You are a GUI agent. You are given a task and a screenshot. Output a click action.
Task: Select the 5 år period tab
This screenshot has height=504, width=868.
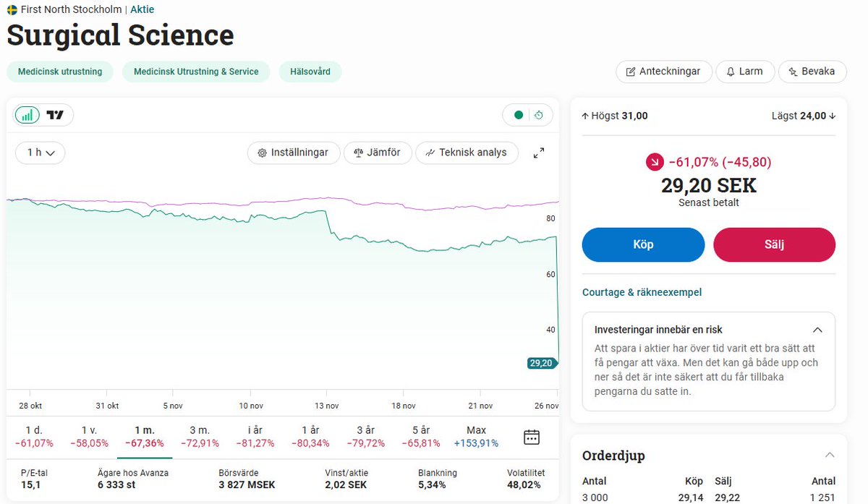pyautogui.click(x=420, y=437)
